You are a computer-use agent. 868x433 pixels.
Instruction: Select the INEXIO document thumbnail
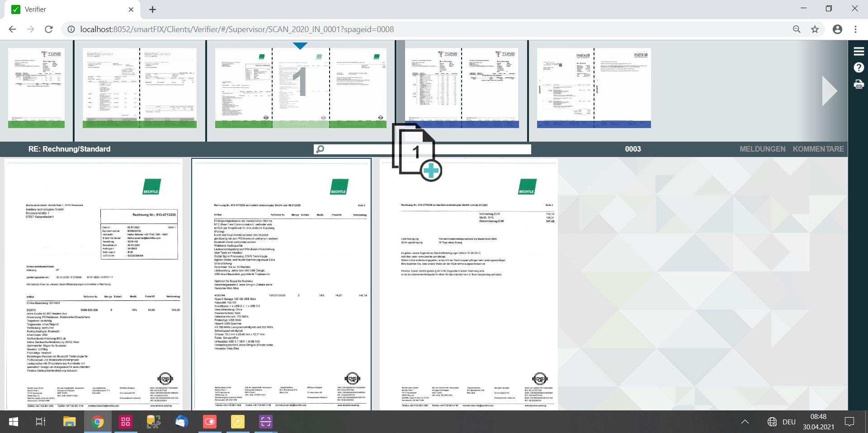(594, 88)
